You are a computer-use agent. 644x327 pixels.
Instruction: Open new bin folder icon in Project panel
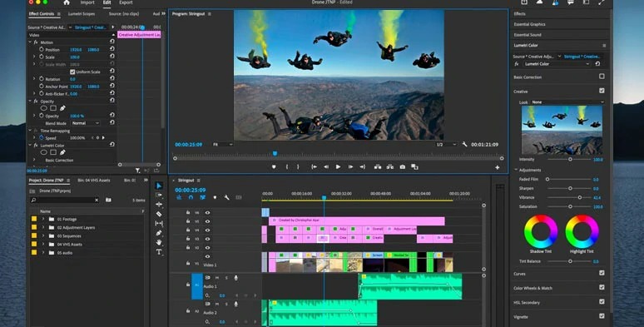(108, 200)
